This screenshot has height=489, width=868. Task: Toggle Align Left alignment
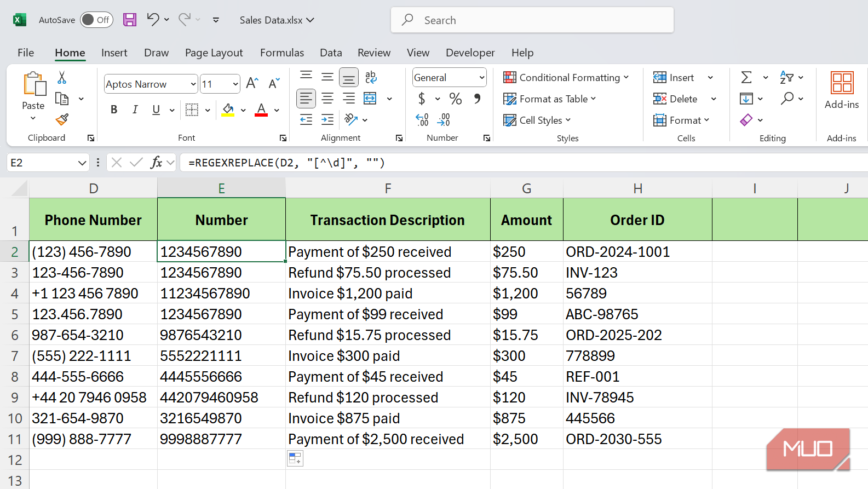pyautogui.click(x=306, y=99)
